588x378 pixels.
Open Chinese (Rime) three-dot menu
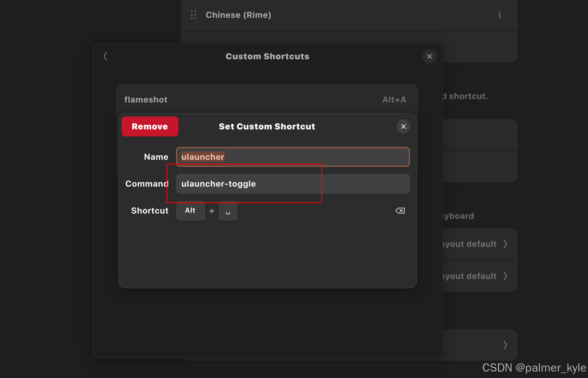pos(499,15)
